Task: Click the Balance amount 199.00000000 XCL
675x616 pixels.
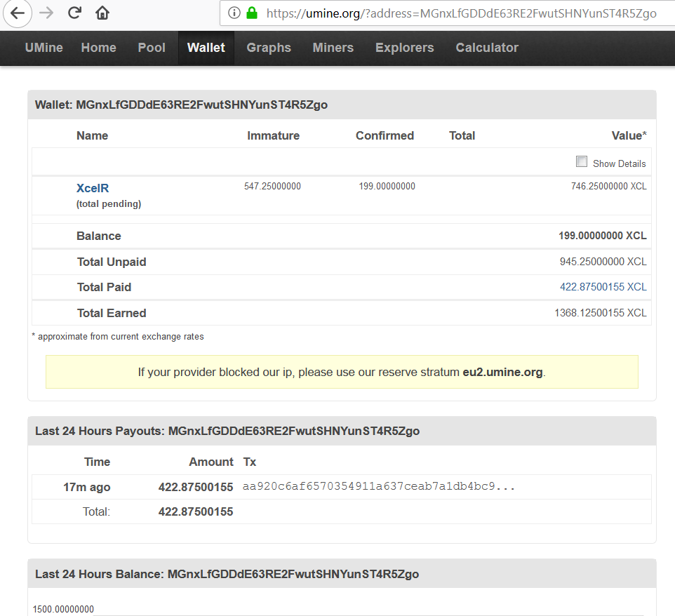Action: (602, 236)
